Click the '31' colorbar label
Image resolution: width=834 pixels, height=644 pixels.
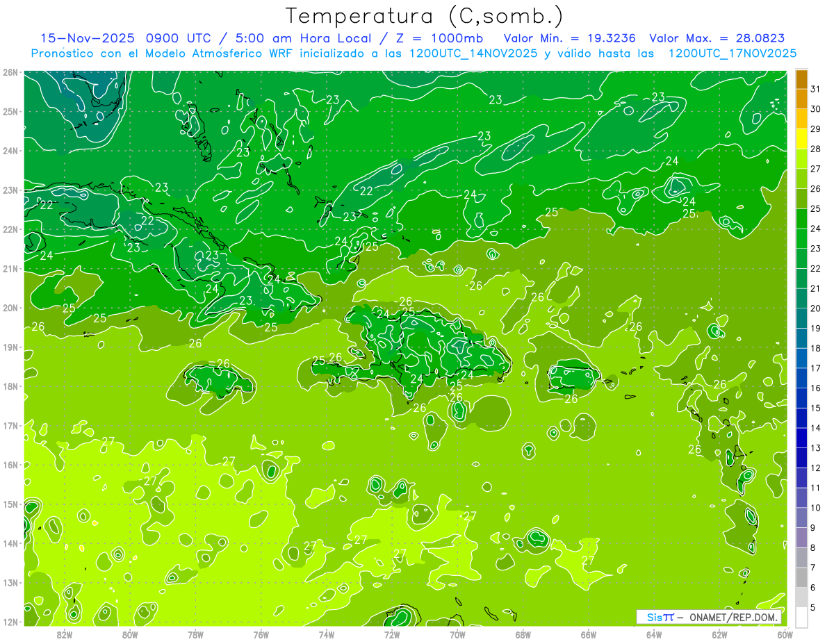pos(815,89)
